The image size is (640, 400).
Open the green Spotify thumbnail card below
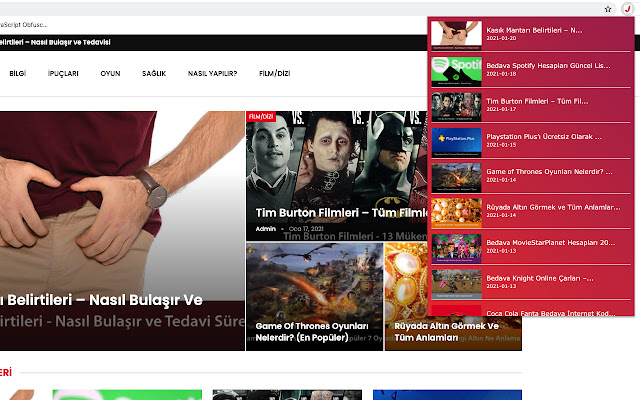(127, 395)
